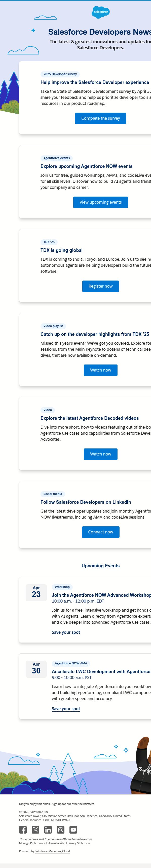Open the Sign up newsletter link
The image size is (151, 868).
tap(57, 804)
